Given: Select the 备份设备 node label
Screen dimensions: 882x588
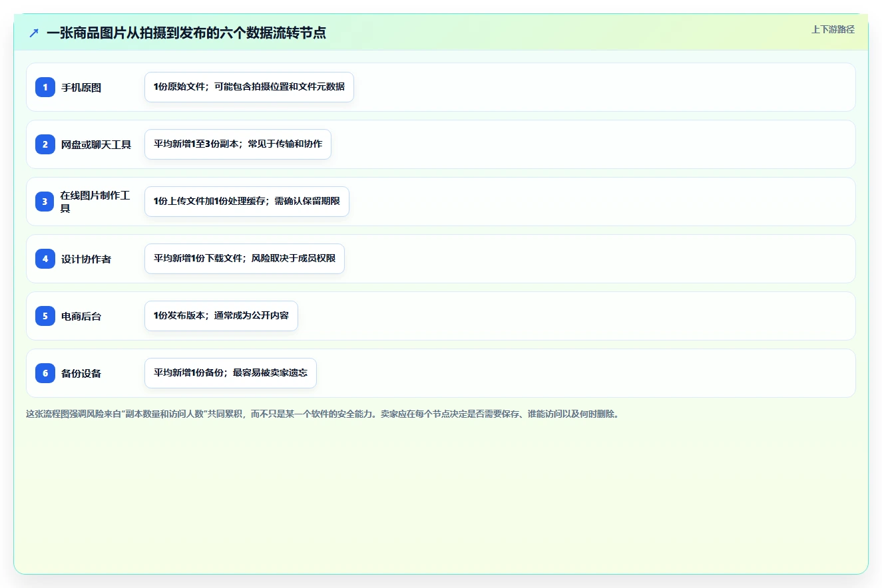Looking at the screenshot, I should coord(81,374).
